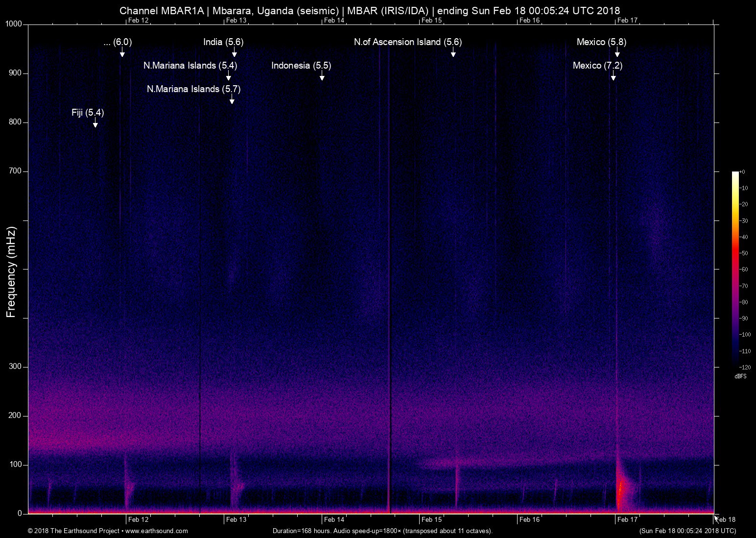
Task: Click the N.Mariana Islands (5.4) label
Action: (190, 65)
